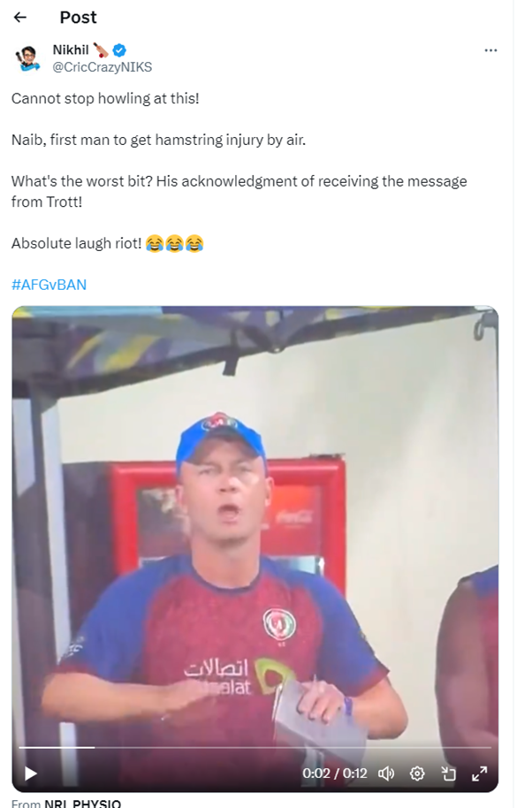The height and width of the screenshot is (808, 532).
Task: Play the video with the play button
Action: (31, 774)
